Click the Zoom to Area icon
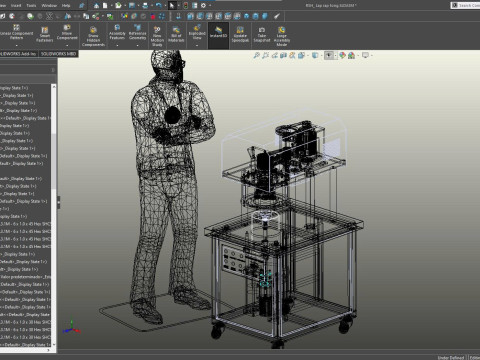480x360 pixels. pos(265,55)
